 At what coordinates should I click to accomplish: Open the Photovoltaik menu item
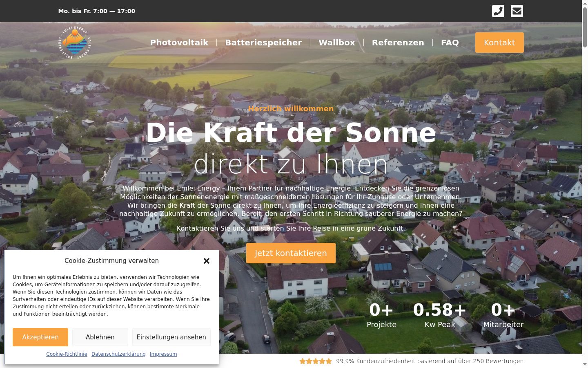coord(179,43)
